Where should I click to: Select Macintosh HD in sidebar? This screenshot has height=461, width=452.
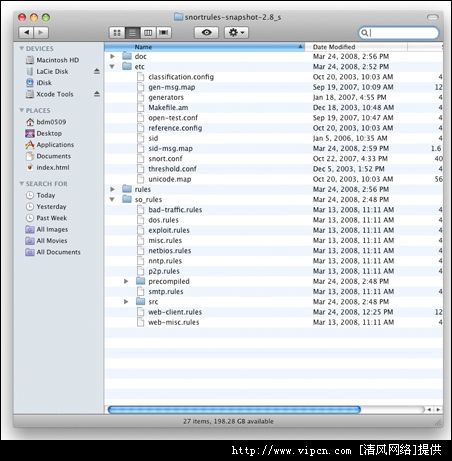tap(57, 60)
